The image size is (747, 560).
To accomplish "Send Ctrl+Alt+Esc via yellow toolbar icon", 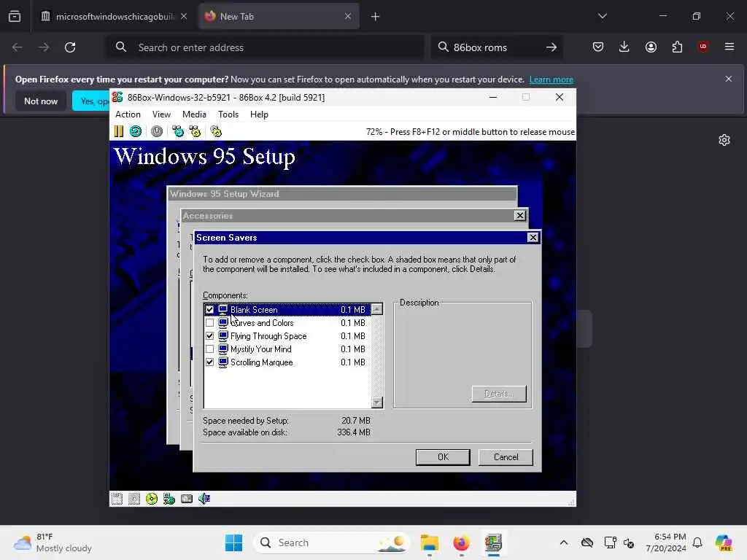I will [x=195, y=131].
